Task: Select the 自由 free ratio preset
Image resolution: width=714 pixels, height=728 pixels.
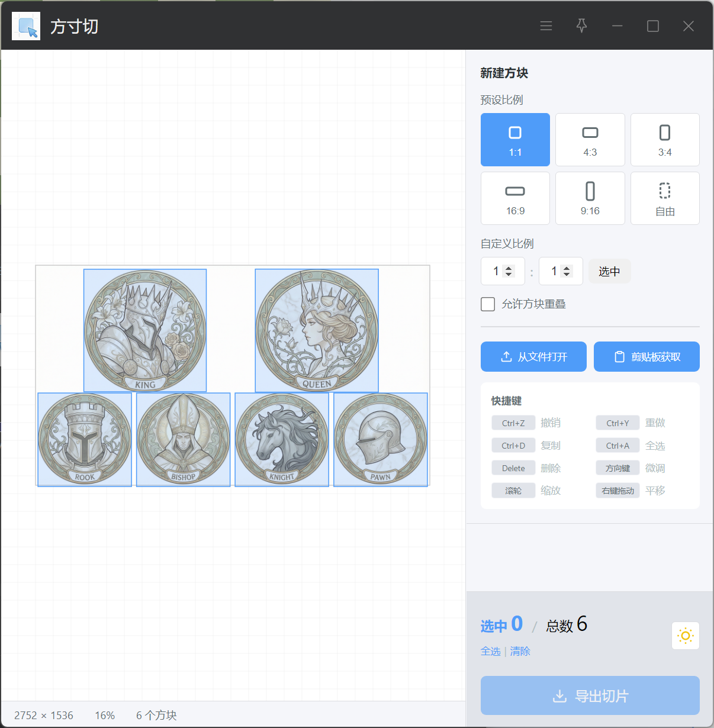Action: point(664,198)
